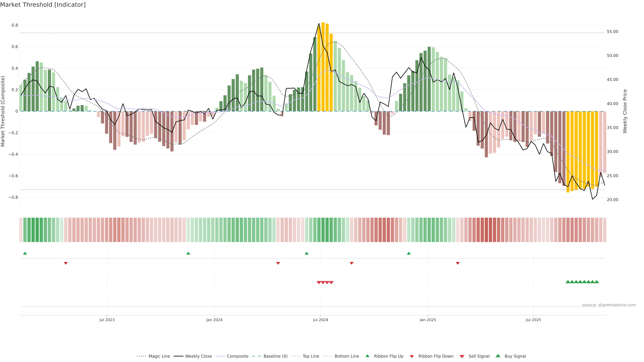Click the Sell Signal legend triangle icon
The width and height of the screenshot is (644, 362).
[x=462, y=356]
